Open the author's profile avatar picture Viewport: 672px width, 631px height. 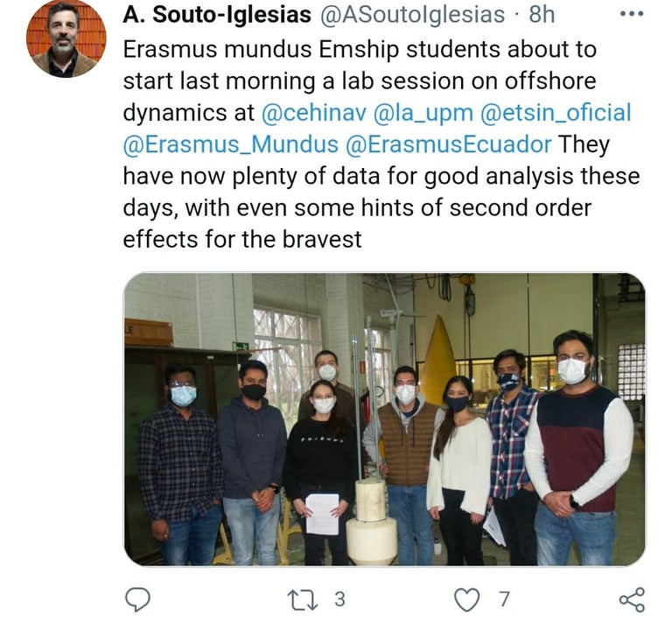[x=66, y=39]
